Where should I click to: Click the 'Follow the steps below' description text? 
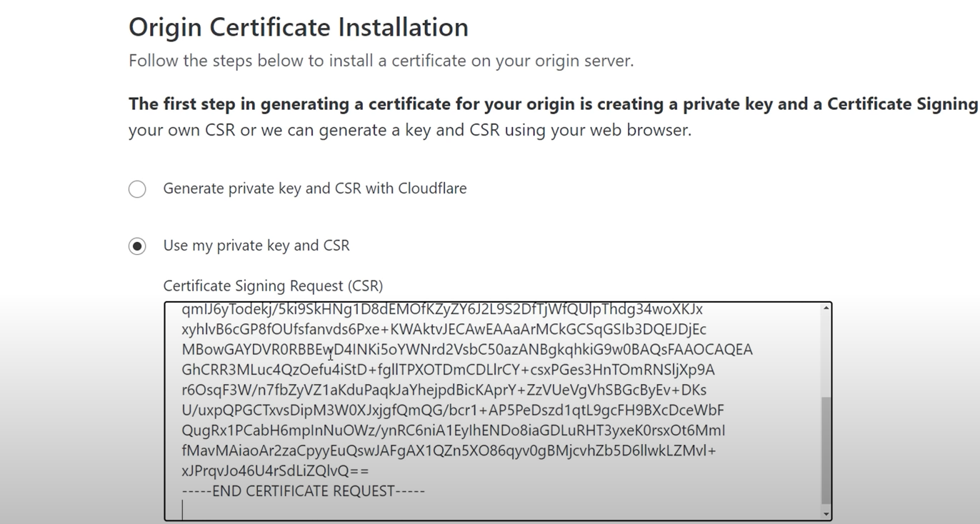(381, 61)
